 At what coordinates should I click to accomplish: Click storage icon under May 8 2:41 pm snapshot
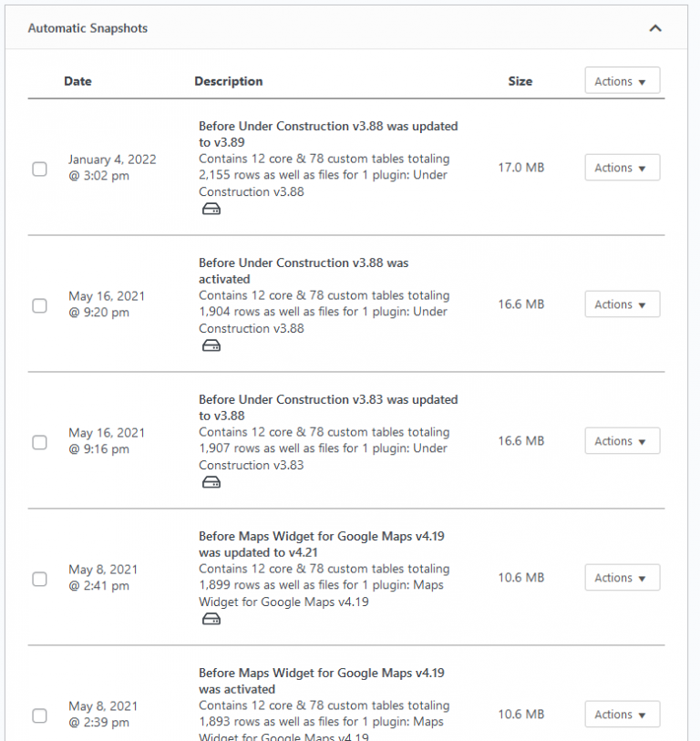(x=211, y=619)
